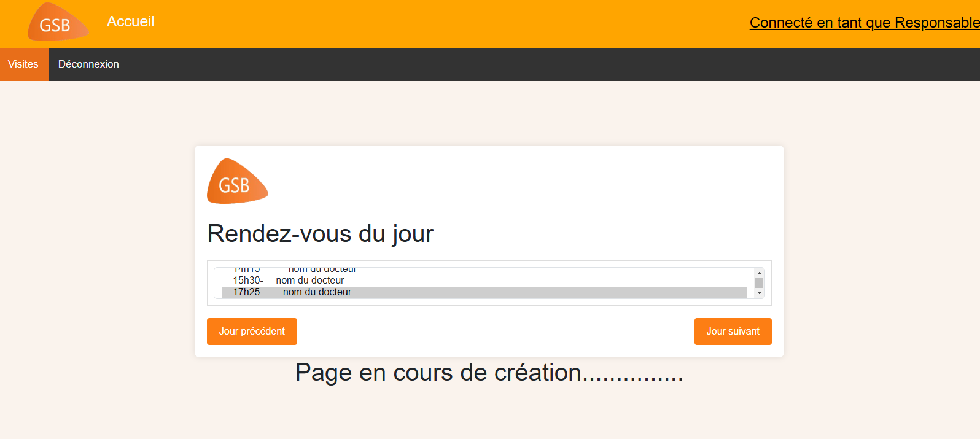Click the scrollbar thumb of the appointment list

pyautogui.click(x=759, y=283)
